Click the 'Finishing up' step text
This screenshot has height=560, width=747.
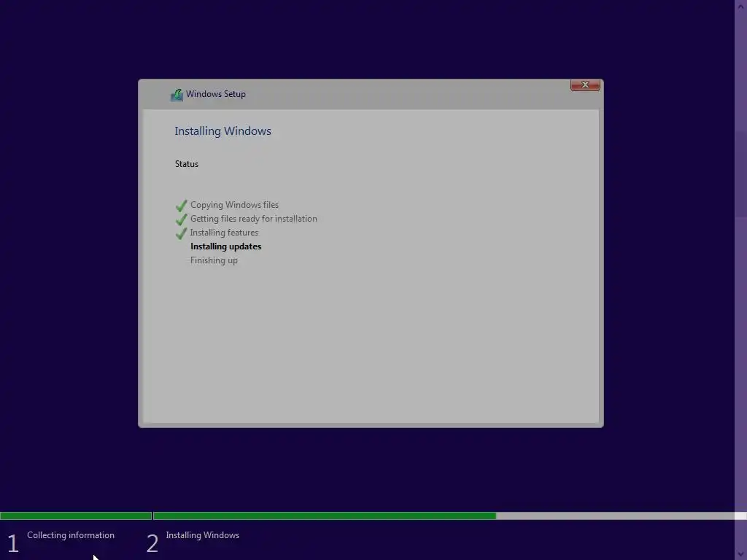coord(214,260)
